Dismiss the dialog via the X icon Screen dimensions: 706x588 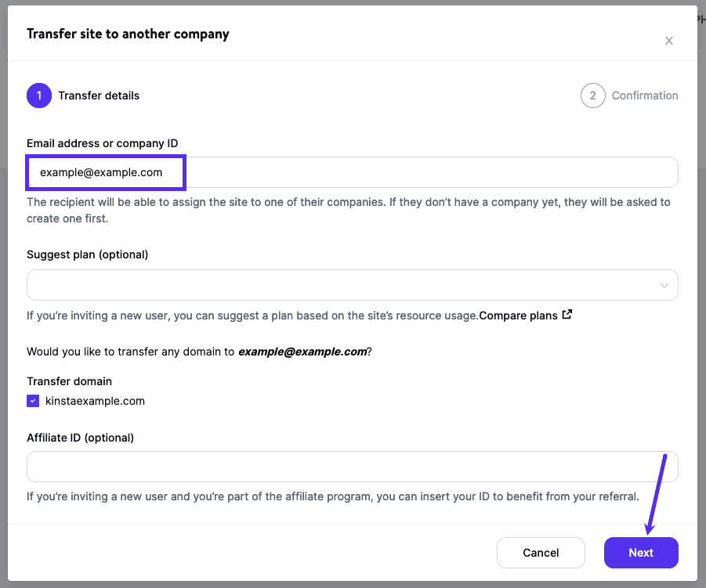669,41
